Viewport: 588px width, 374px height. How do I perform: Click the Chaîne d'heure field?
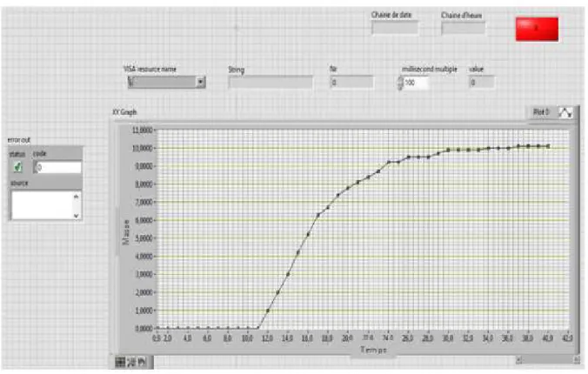point(463,28)
